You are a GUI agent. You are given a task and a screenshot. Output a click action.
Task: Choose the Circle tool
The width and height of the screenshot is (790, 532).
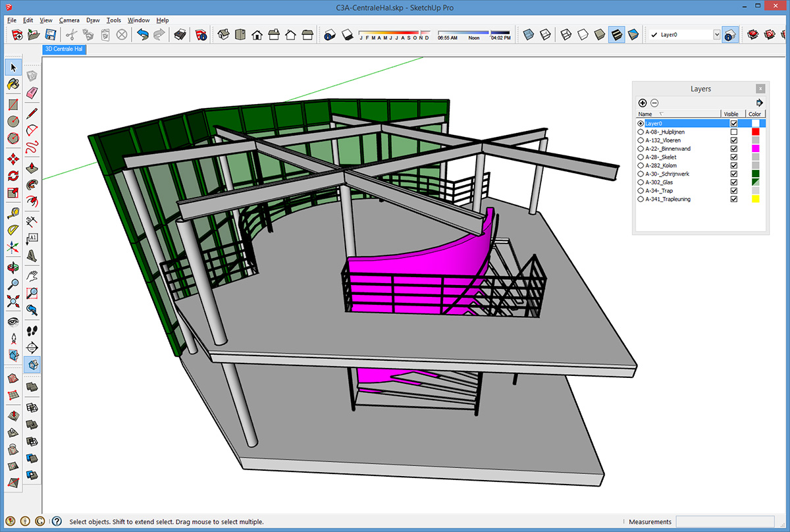pyautogui.click(x=13, y=122)
